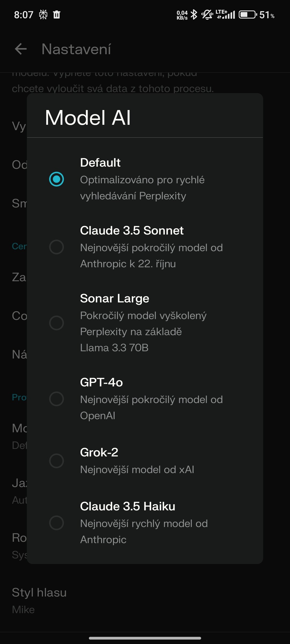
Task: Tap the Model AI dialog heading
Action: (x=88, y=118)
